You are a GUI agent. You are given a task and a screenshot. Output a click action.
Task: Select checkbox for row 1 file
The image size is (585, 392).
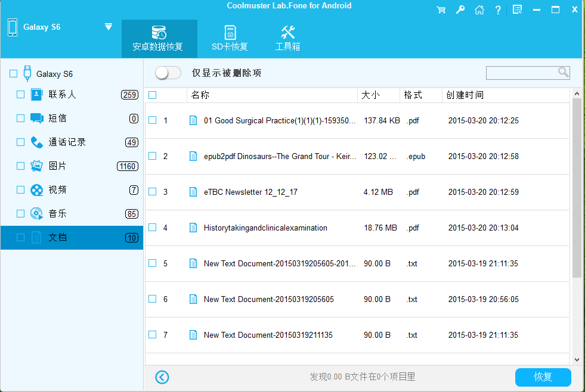click(153, 120)
